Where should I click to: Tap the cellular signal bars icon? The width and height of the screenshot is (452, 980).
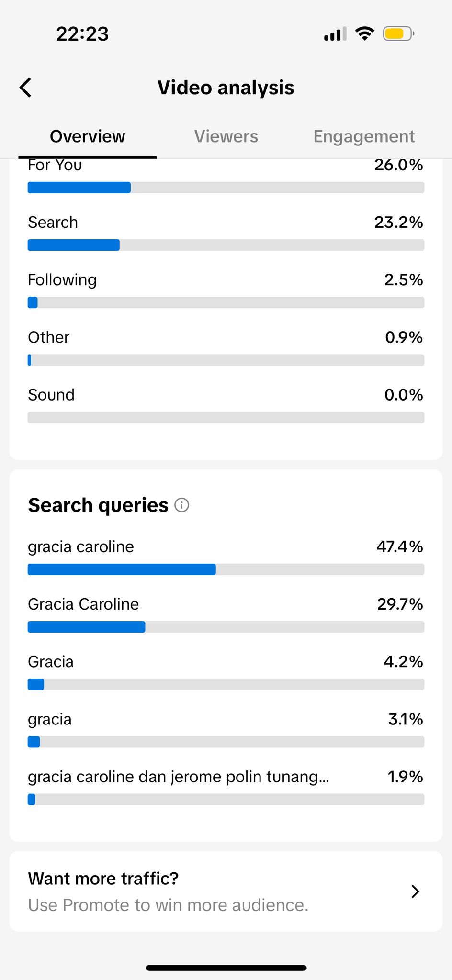tap(335, 34)
